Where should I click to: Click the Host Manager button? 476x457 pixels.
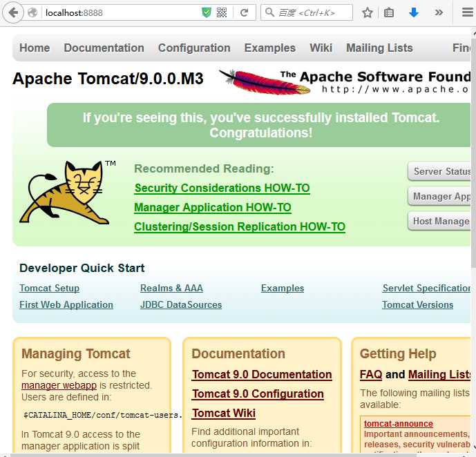point(439,221)
